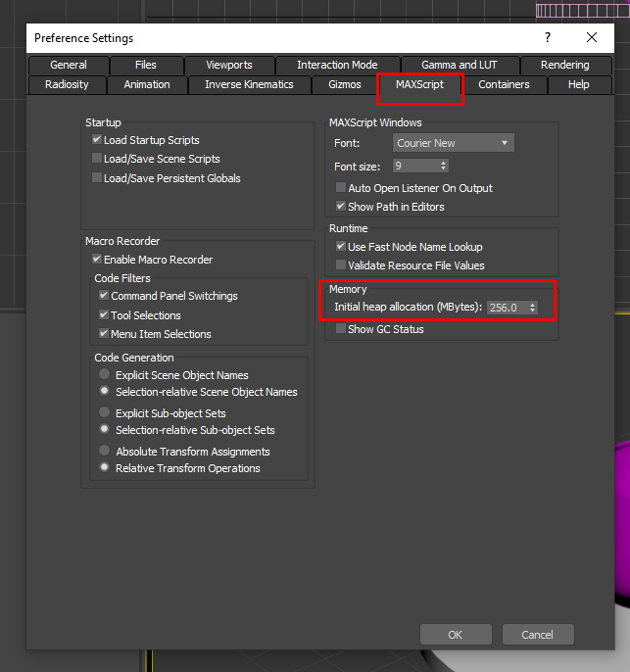Enable Validate Resource File Values
The height and width of the screenshot is (672, 630).
[341, 264]
